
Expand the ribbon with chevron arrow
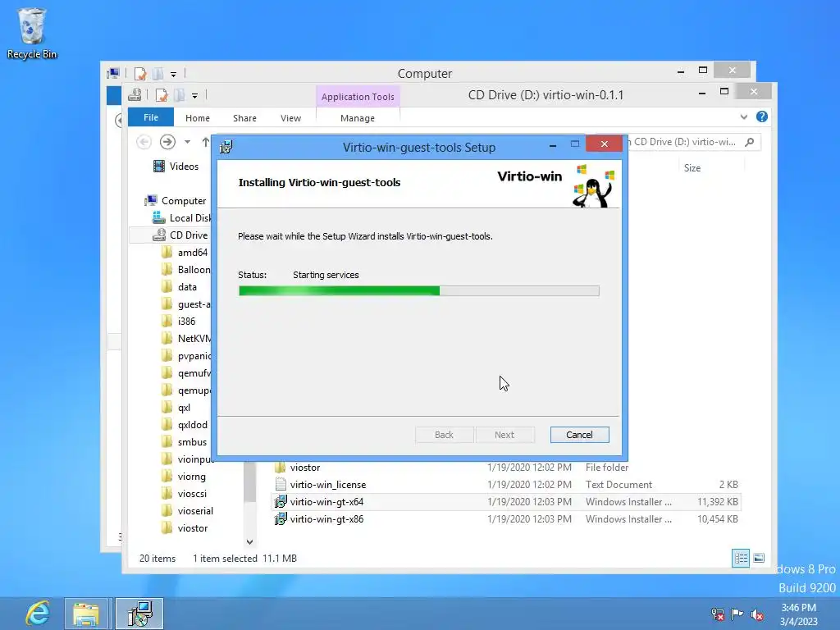point(743,116)
